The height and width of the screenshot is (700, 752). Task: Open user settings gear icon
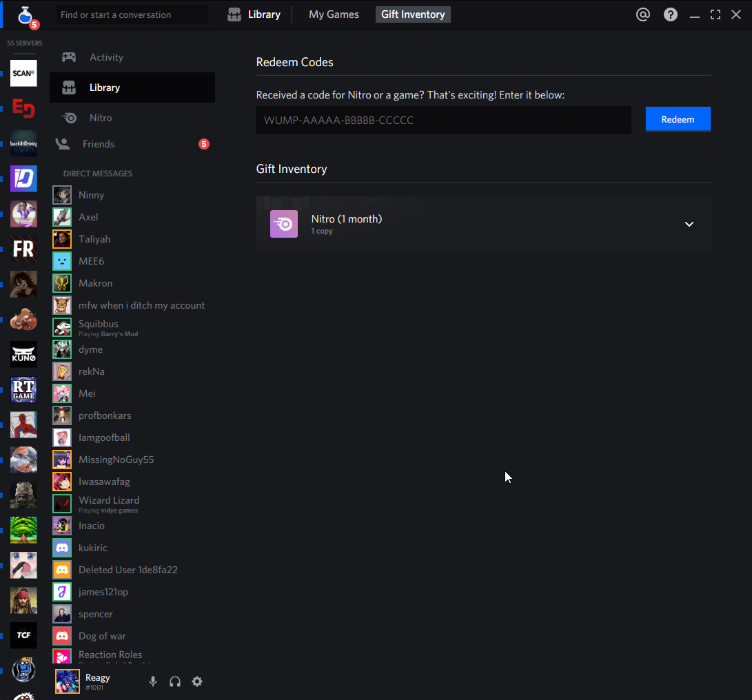click(x=197, y=681)
